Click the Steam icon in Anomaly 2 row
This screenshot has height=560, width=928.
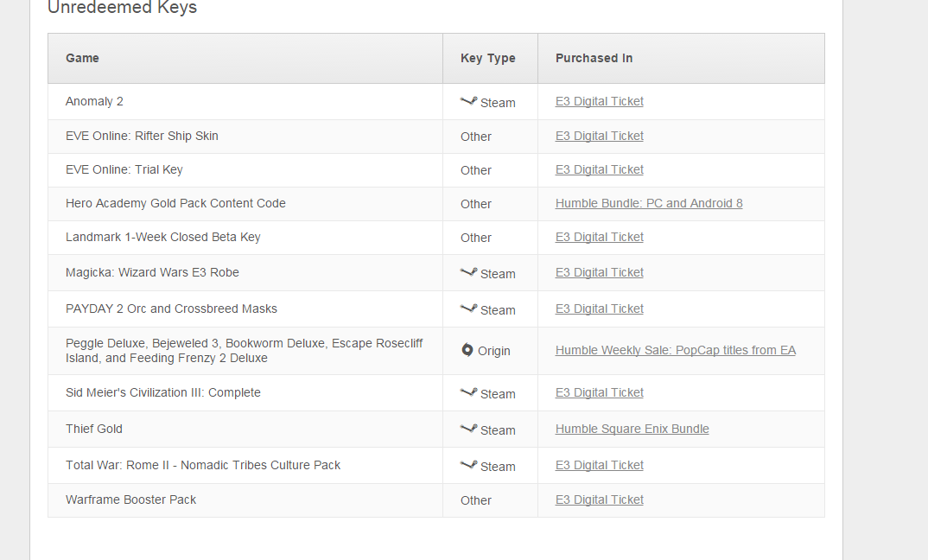pos(469,101)
